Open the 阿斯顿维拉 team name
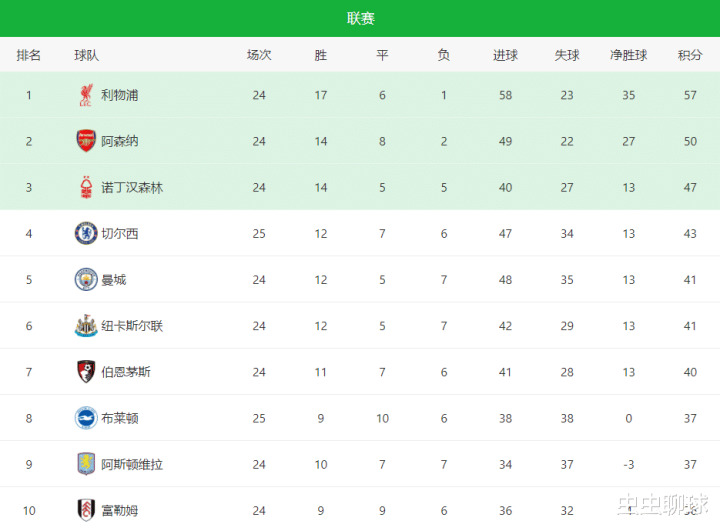 132,464
